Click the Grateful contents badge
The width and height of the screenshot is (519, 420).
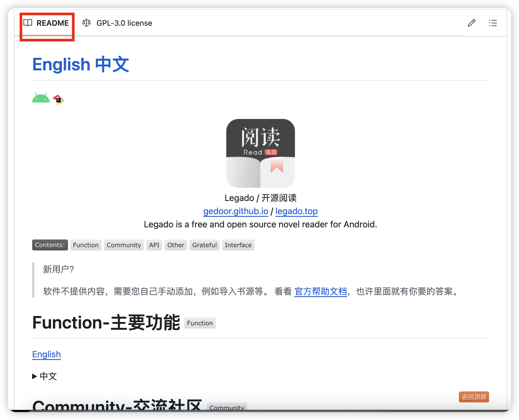coord(204,245)
